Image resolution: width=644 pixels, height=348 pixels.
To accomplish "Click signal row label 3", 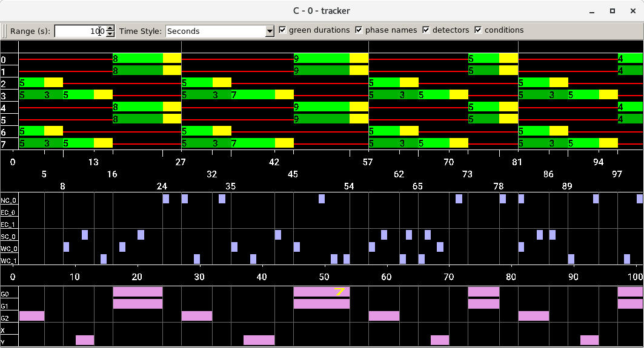I will click(3, 96).
